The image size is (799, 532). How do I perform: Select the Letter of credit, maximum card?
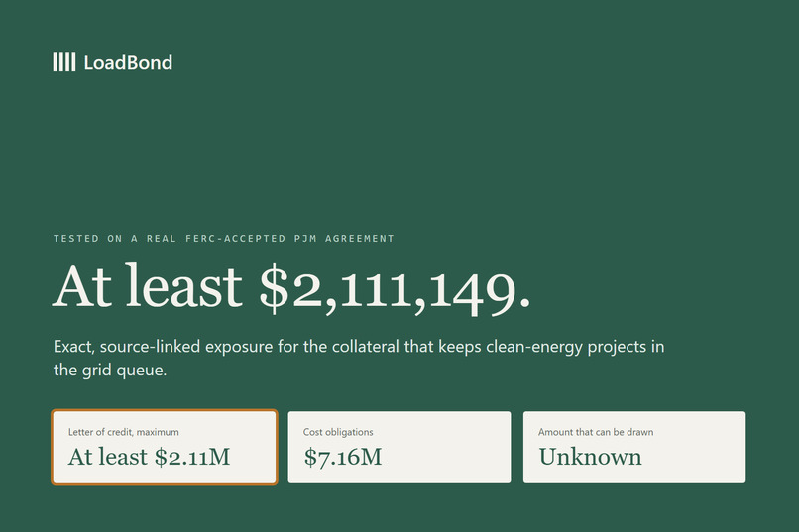coord(165,447)
